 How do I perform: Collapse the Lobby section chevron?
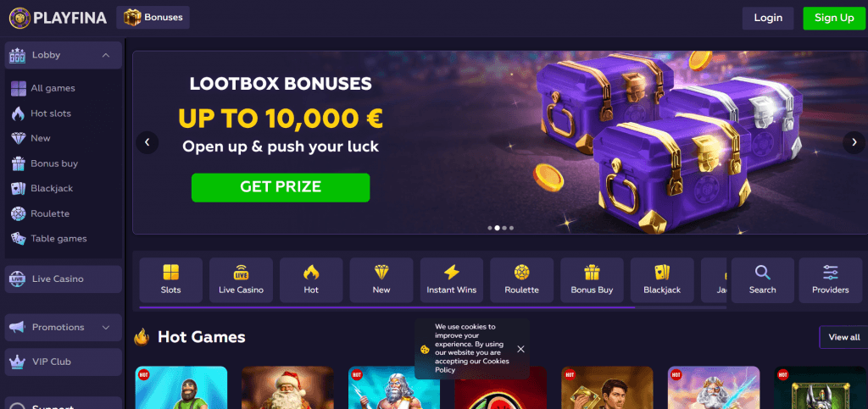(106, 55)
